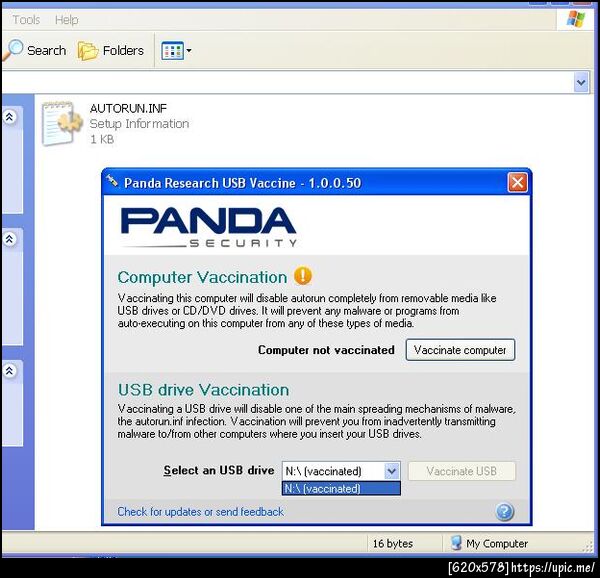Screen dimensions: 600x578
Task: Click the AUTORUN.INF file name
Action: [128, 108]
